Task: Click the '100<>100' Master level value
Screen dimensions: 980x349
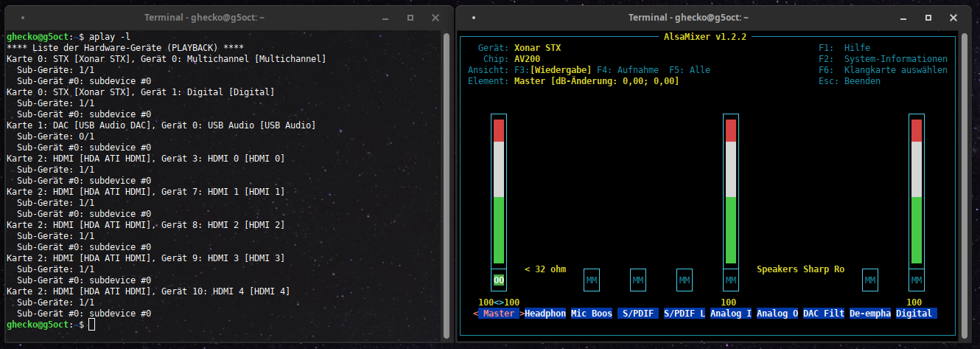Action: [x=499, y=303]
